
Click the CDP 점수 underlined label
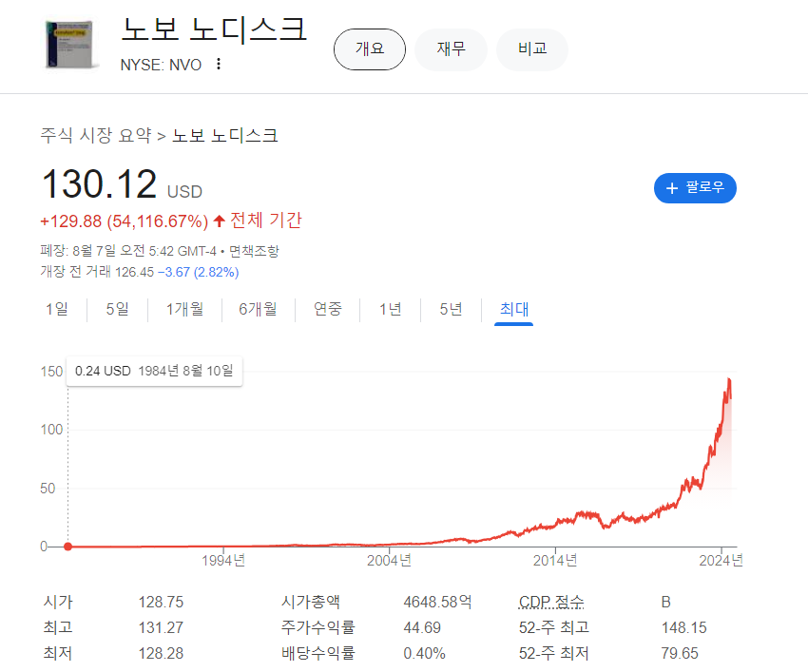click(x=550, y=602)
